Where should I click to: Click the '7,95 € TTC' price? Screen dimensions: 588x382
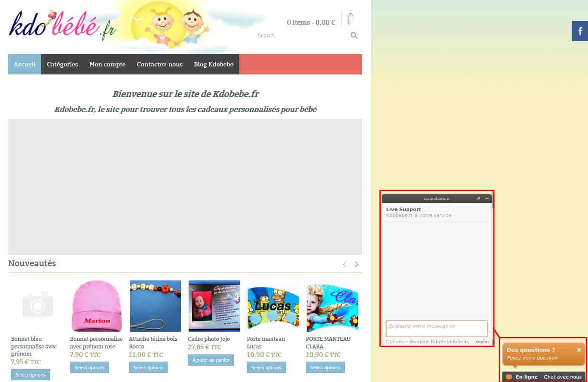(26, 362)
